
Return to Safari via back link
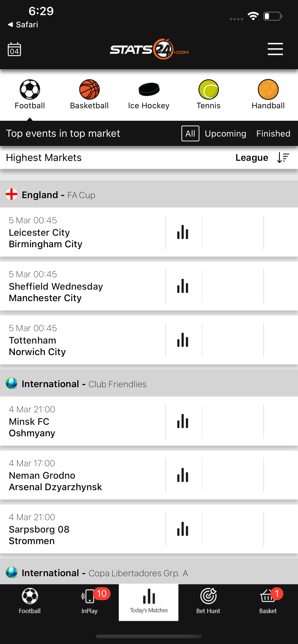(23, 24)
